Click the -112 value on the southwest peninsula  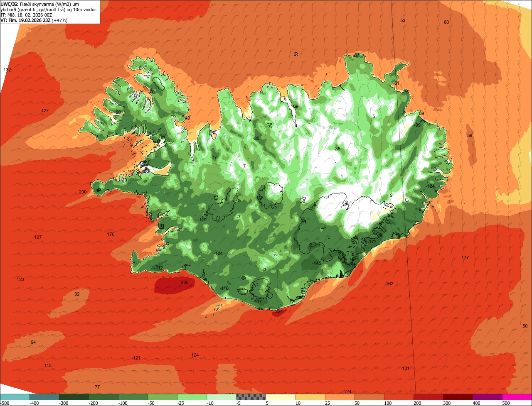(x=158, y=268)
